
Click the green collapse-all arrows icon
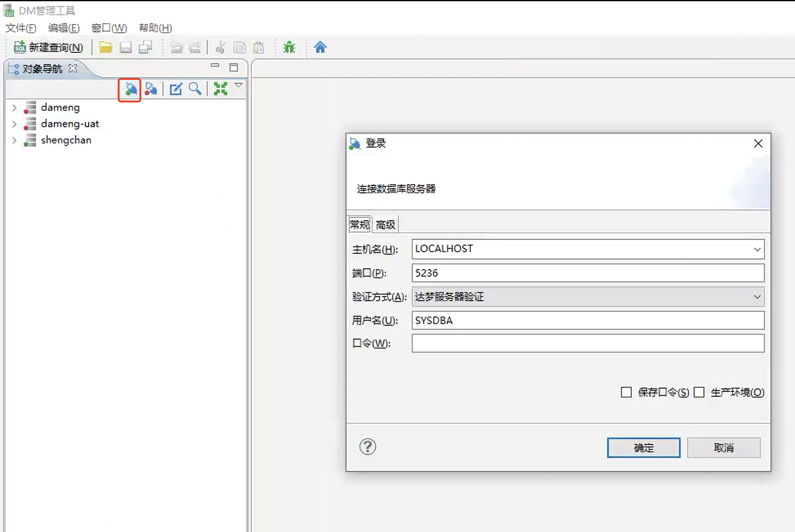point(220,89)
